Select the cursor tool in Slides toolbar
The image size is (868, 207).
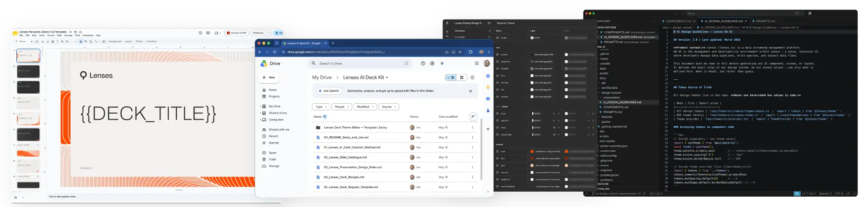pos(81,41)
